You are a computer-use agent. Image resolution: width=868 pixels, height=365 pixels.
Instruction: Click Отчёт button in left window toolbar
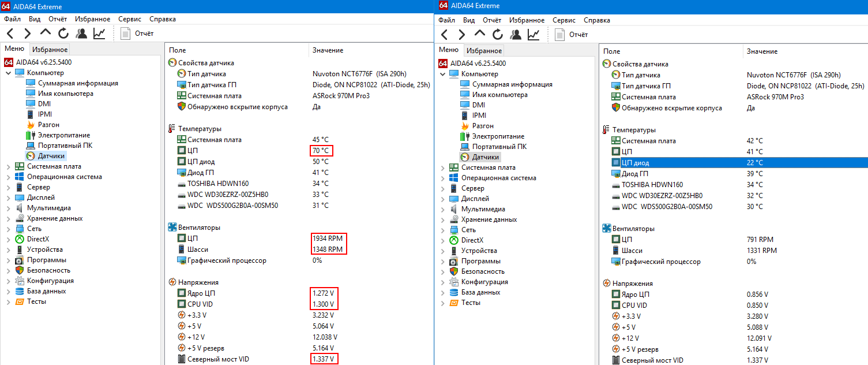point(137,33)
